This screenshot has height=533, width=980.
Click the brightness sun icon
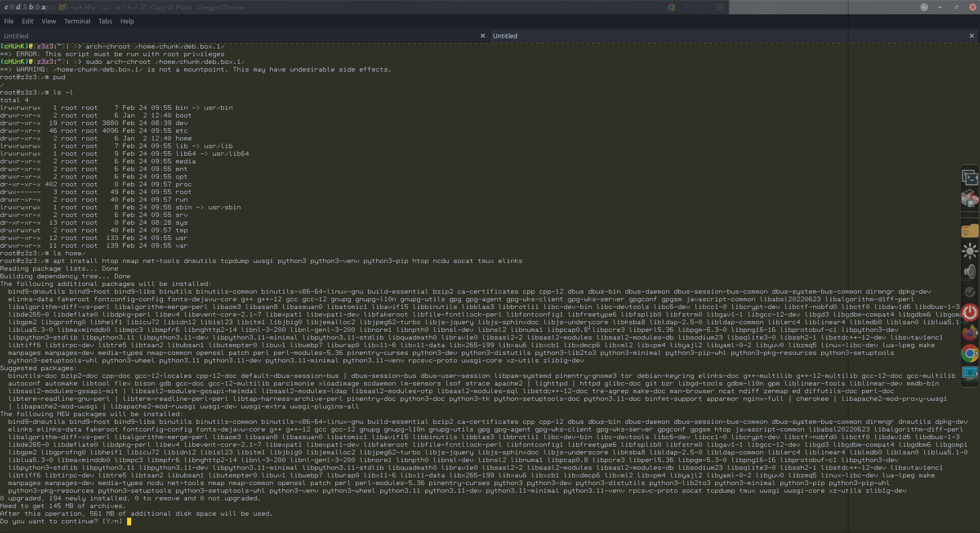coord(969,251)
